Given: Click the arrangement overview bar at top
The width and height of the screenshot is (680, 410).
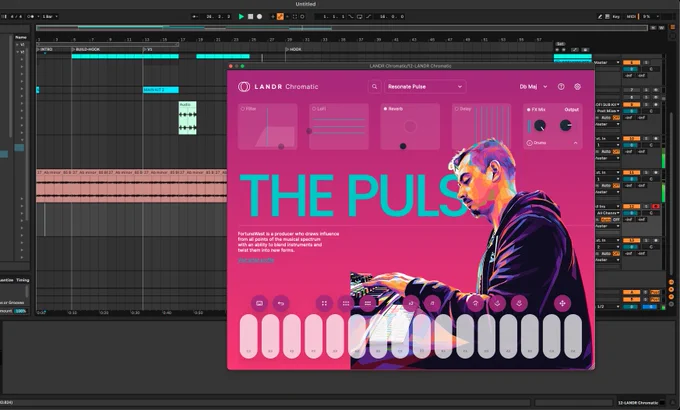Looking at the screenshot, I should [x=342, y=28].
